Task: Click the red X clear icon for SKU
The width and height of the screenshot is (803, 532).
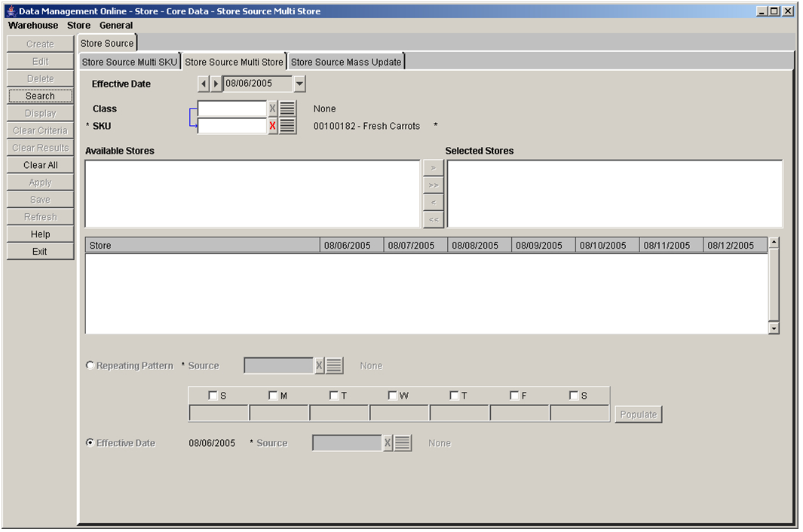Action: pos(272,126)
